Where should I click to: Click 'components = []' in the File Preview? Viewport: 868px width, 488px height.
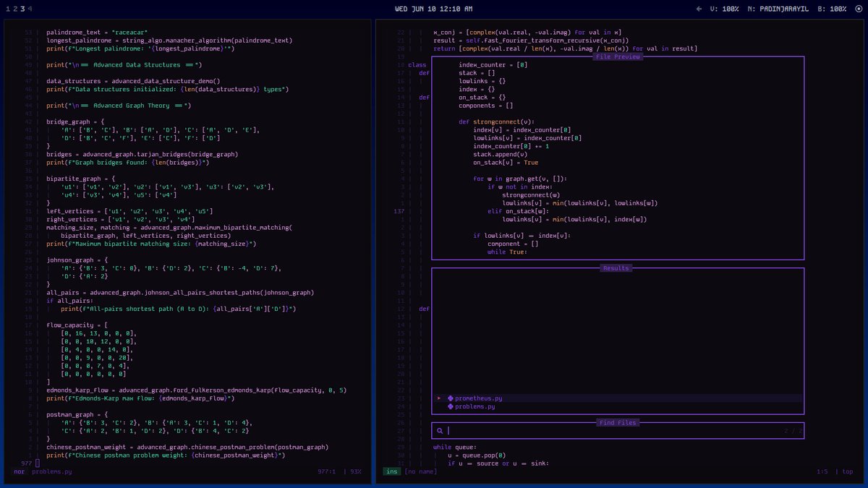tap(486, 105)
